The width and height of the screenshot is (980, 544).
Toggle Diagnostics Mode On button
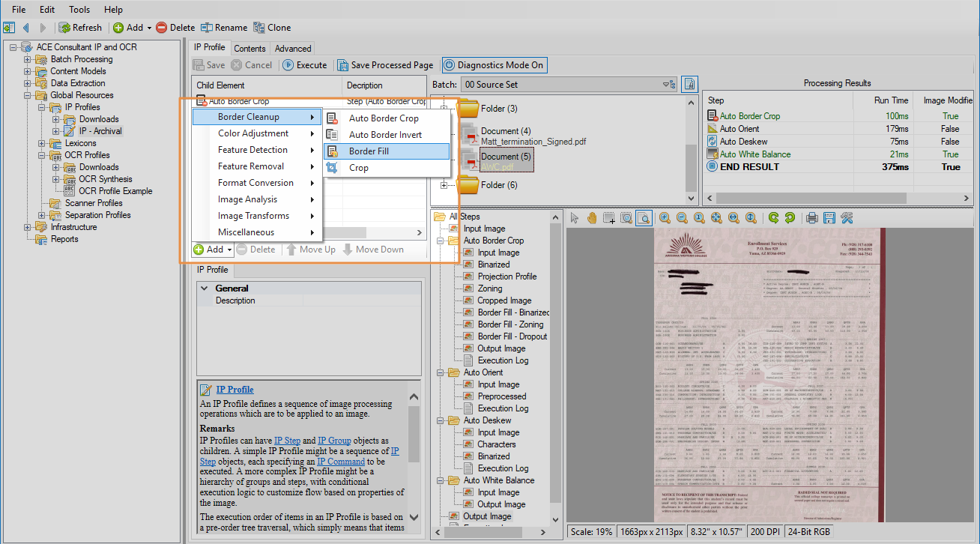(494, 65)
